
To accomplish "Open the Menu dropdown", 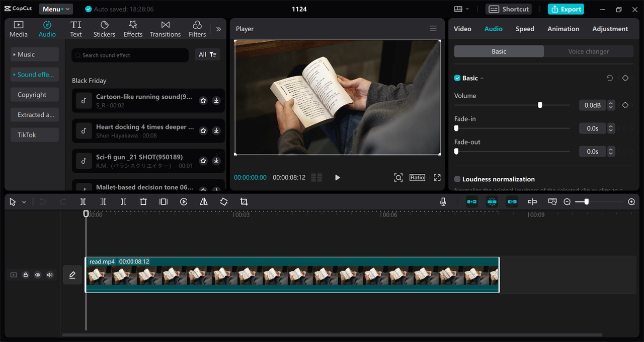I will [x=56, y=9].
